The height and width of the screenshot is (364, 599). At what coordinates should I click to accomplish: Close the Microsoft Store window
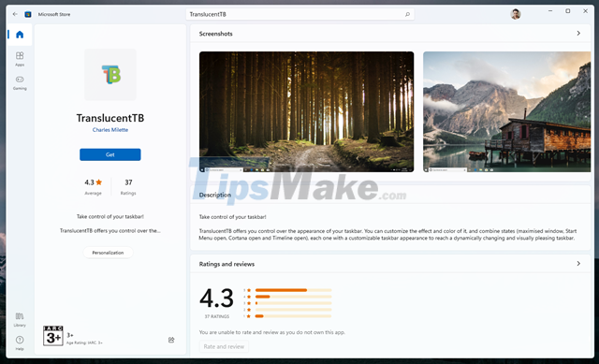point(585,11)
